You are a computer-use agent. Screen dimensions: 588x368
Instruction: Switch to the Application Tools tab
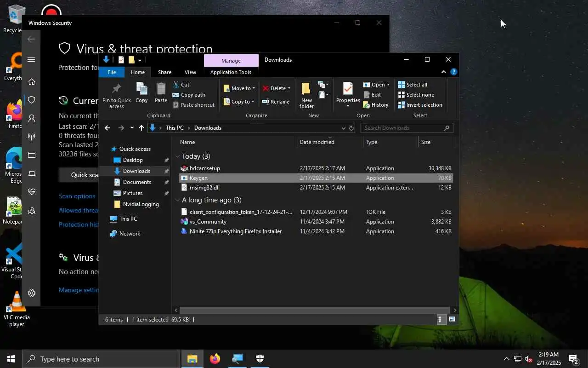point(231,72)
